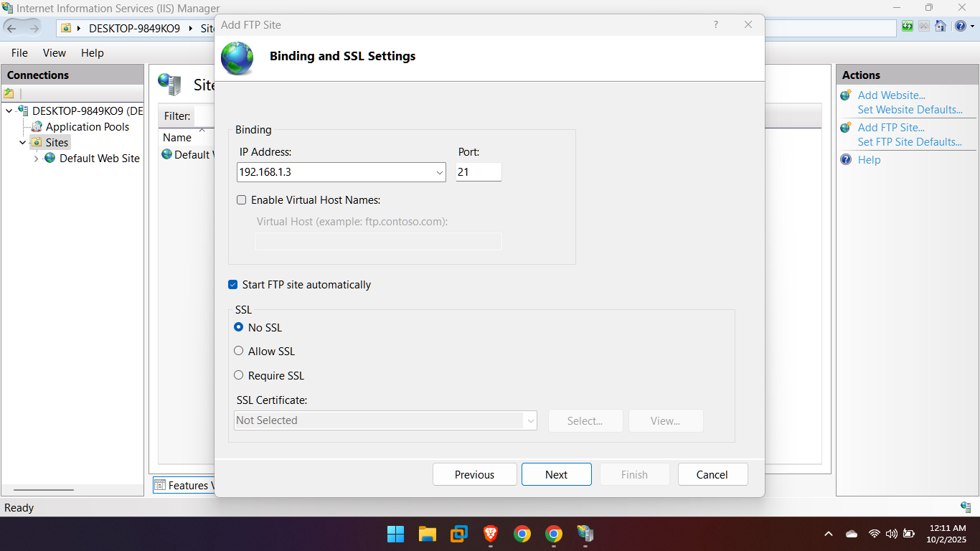Click the Previous button

(x=474, y=474)
